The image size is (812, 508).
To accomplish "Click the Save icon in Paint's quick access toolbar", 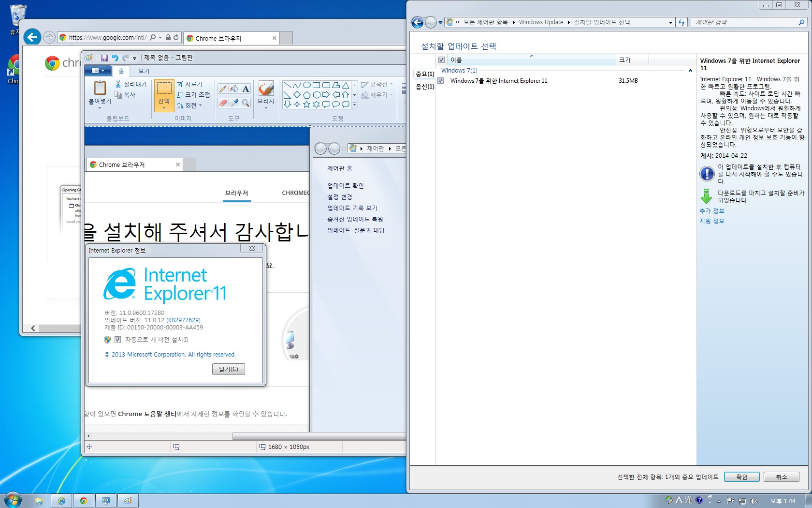I will point(104,58).
